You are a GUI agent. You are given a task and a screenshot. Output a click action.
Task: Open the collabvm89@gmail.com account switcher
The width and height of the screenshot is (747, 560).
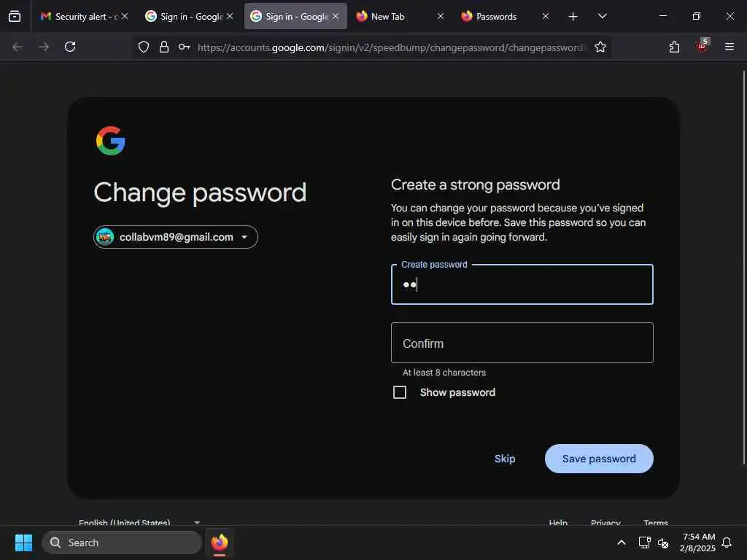click(176, 237)
